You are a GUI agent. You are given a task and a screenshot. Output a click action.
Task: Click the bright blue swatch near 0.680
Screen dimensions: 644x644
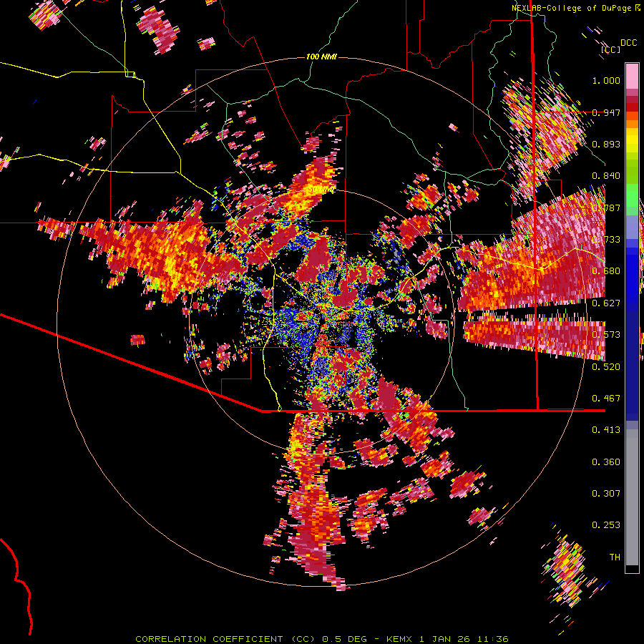[x=632, y=273]
